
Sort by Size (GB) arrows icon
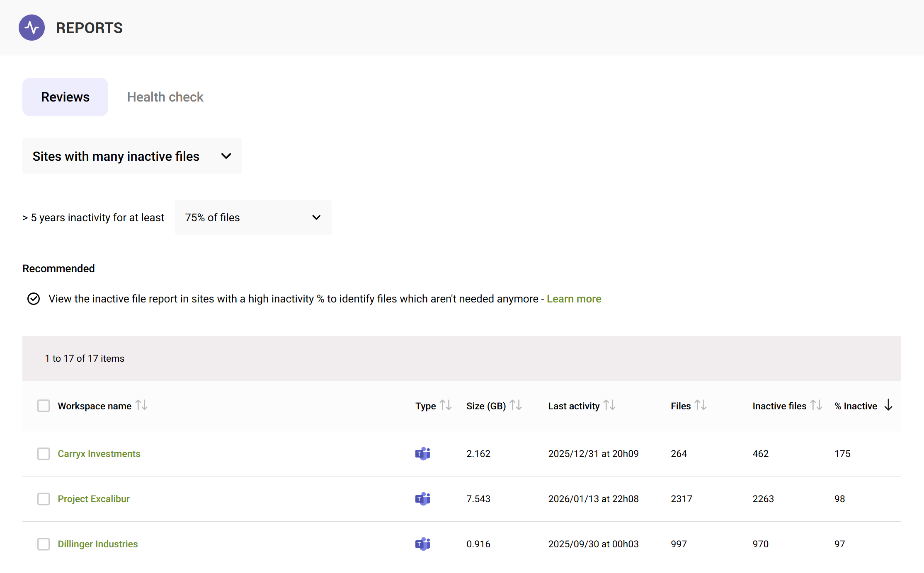click(516, 405)
